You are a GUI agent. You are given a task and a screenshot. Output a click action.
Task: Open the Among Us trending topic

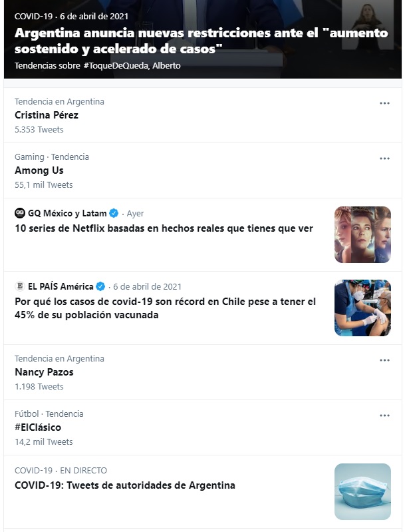pos(39,170)
